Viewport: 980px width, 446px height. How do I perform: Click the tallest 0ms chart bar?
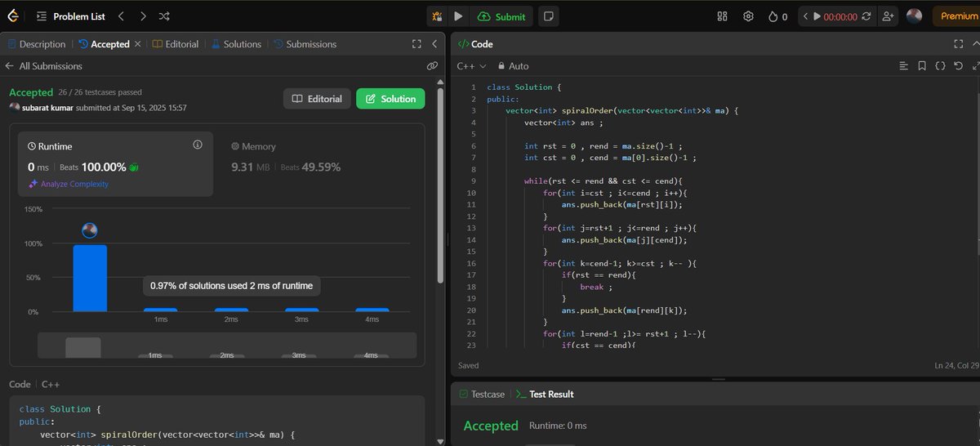pos(90,279)
